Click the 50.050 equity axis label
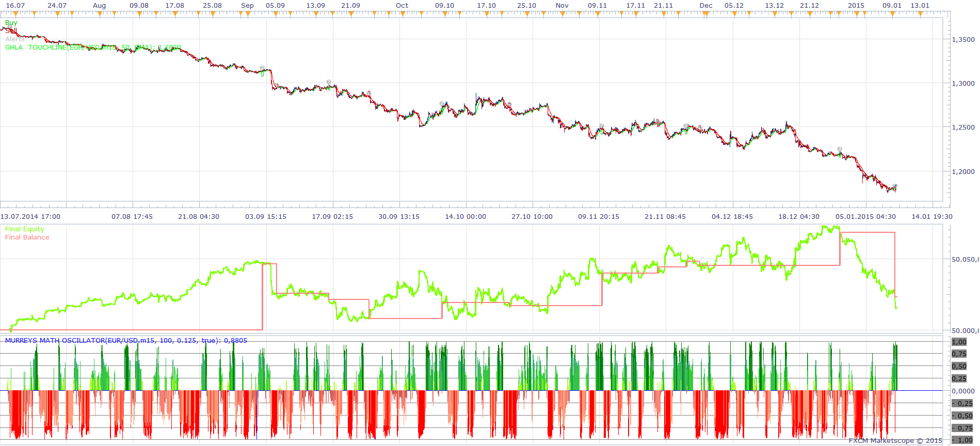 (x=965, y=259)
